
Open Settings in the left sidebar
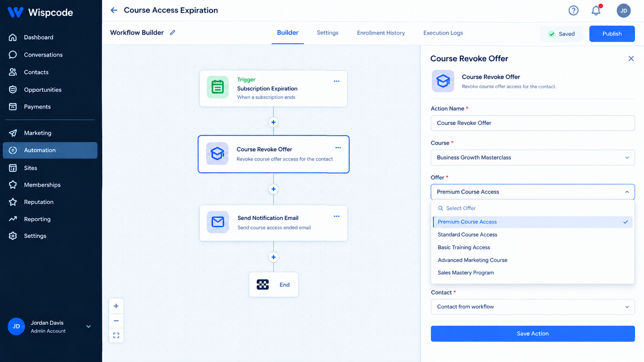(50, 236)
